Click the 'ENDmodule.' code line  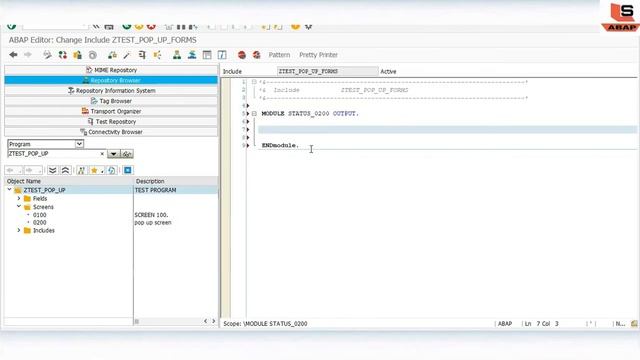(280, 145)
